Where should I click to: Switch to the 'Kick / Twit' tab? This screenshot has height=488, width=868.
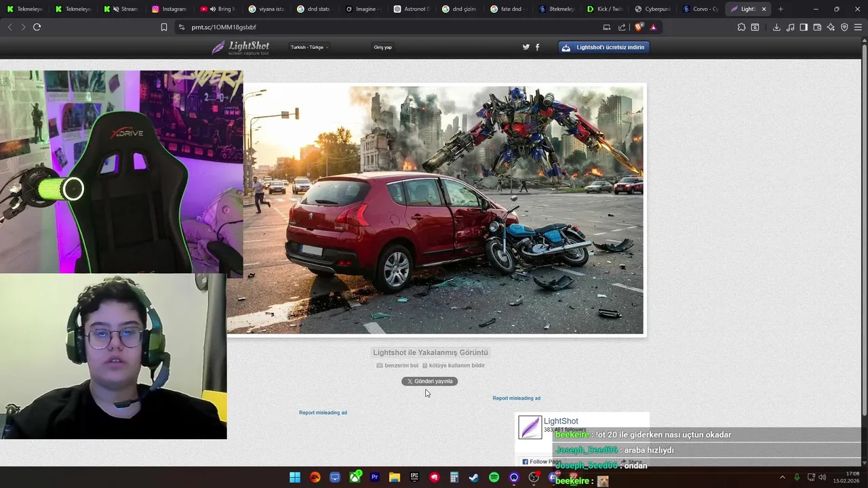point(604,9)
